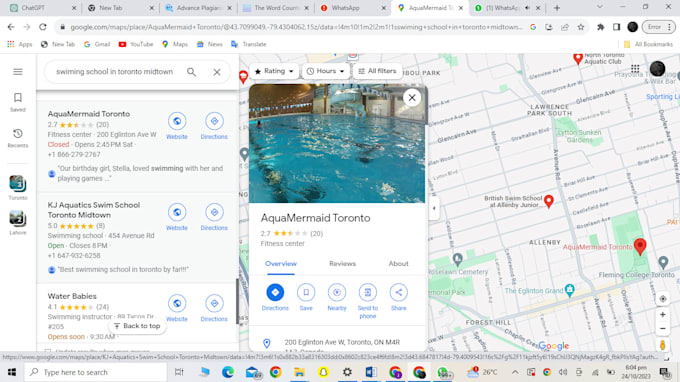Image resolution: width=680 pixels, height=382 pixels.
Task: Switch to the Overview tab
Action: (281, 264)
